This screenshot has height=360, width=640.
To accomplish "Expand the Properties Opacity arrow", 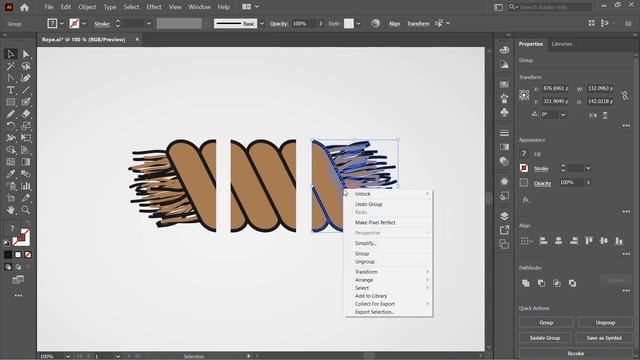I will [588, 182].
